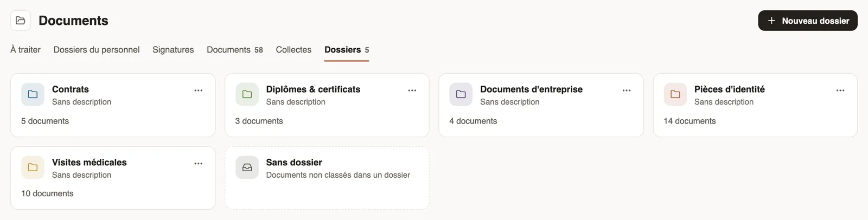The width and height of the screenshot is (868, 220).
Task: Open the Visites médicales three-dot menu
Action: click(x=199, y=164)
